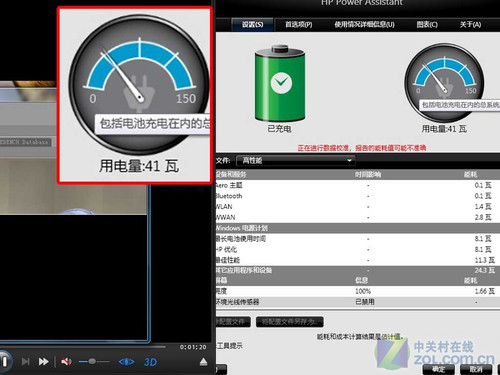500x375 pixels.
Task: Click the 1.4 瓦 value for WLAN
Action: [x=483, y=207]
